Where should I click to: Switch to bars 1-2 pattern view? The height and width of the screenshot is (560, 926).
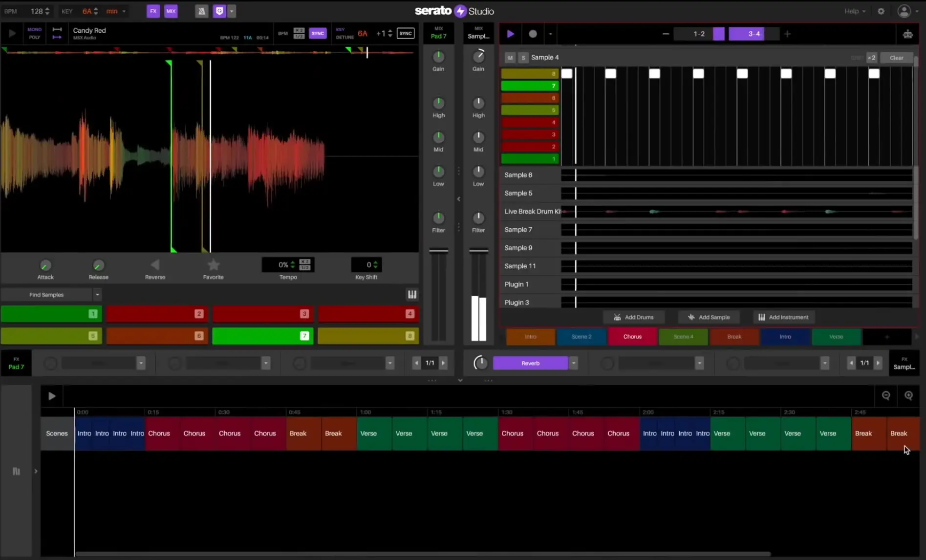[699, 34]
